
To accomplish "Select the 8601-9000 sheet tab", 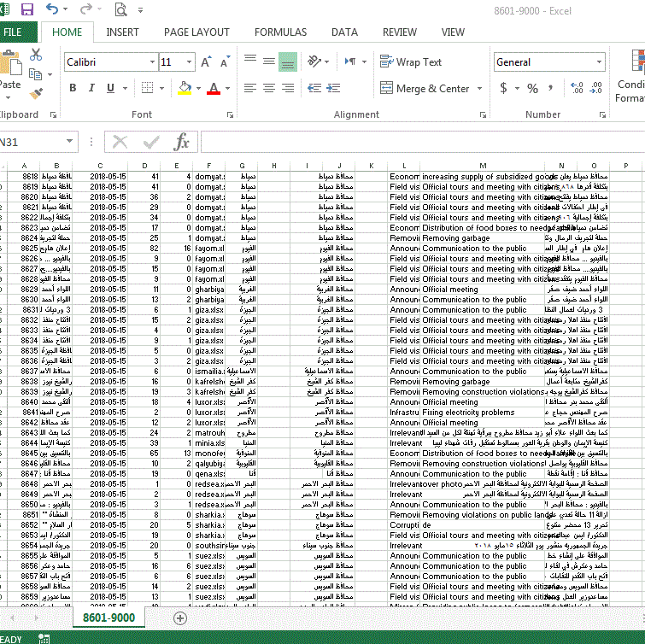I will (108, 618).
